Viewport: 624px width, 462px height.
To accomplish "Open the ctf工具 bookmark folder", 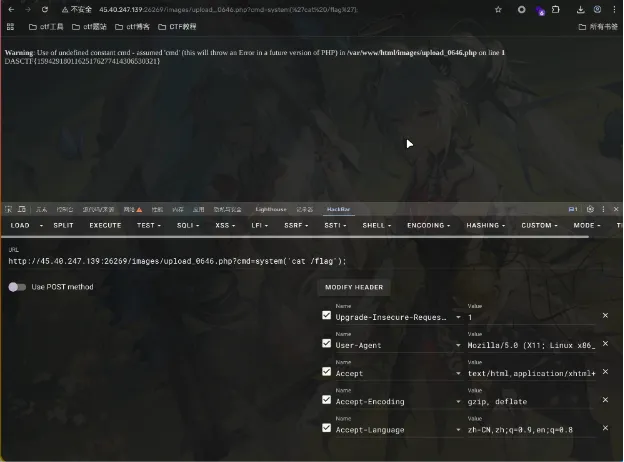I will (x=46, y=27).
